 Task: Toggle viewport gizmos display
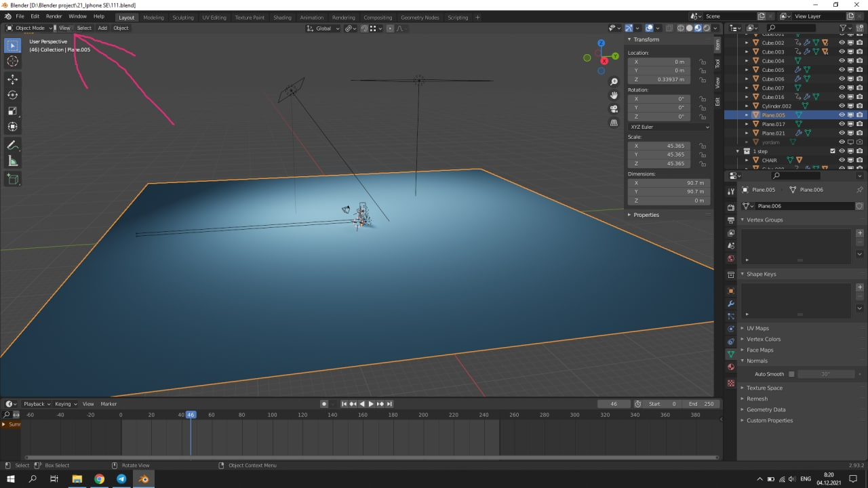pos(629,28)
